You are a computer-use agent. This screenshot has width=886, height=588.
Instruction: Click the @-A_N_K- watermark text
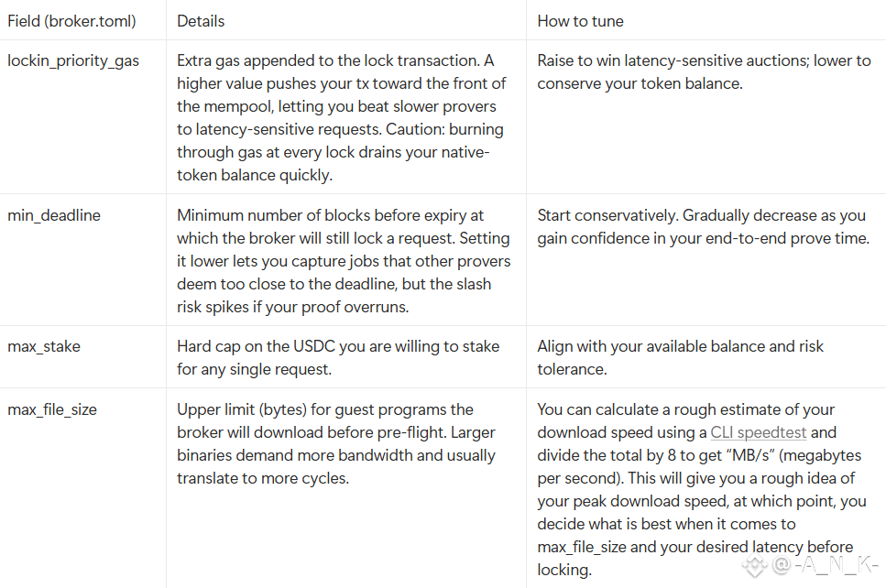click(825, 565)
